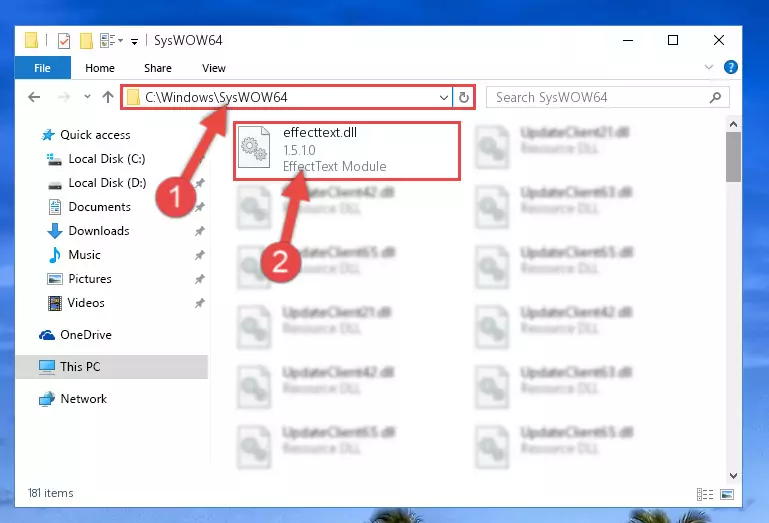This screenshot has width=769, height=523.
Task: Click the pin icon next to Downloads
Action: (199, 231)
